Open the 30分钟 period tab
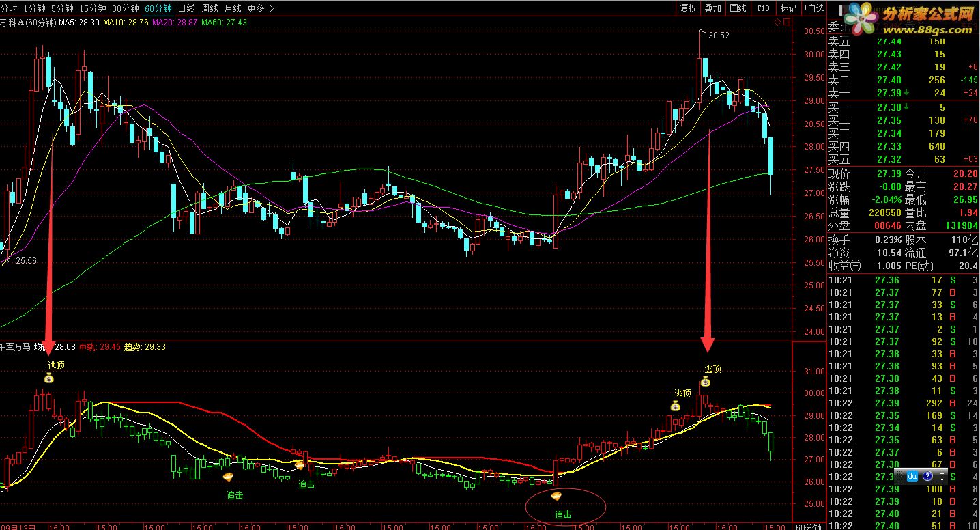980x530 pixels. [126, 8]
